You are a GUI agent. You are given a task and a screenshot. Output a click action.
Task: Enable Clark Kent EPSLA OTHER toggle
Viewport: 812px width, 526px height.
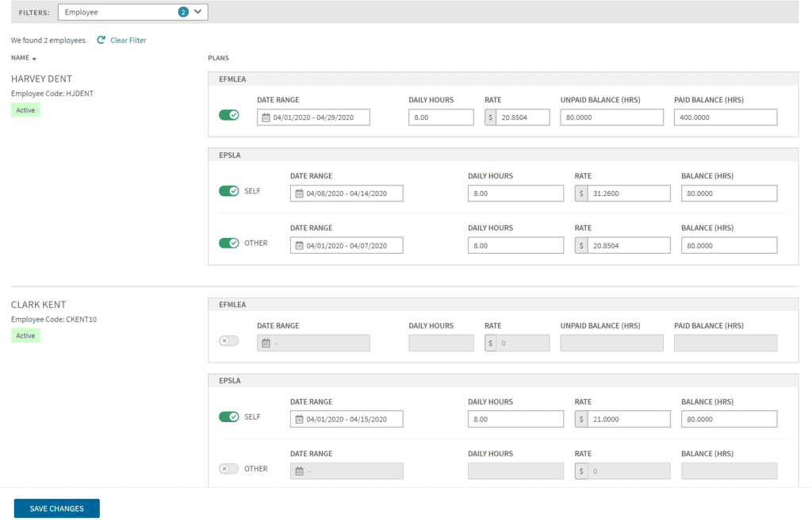[x=229, y=468]
